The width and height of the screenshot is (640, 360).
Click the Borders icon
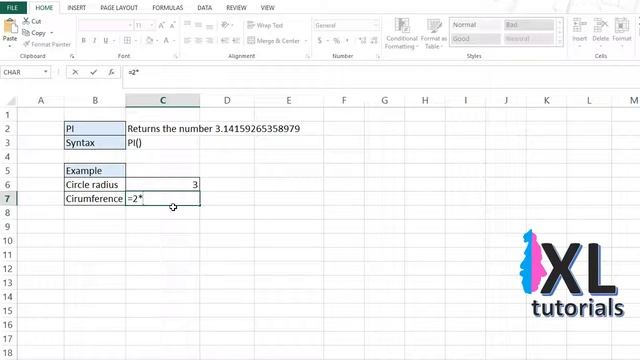coord(127,40)
